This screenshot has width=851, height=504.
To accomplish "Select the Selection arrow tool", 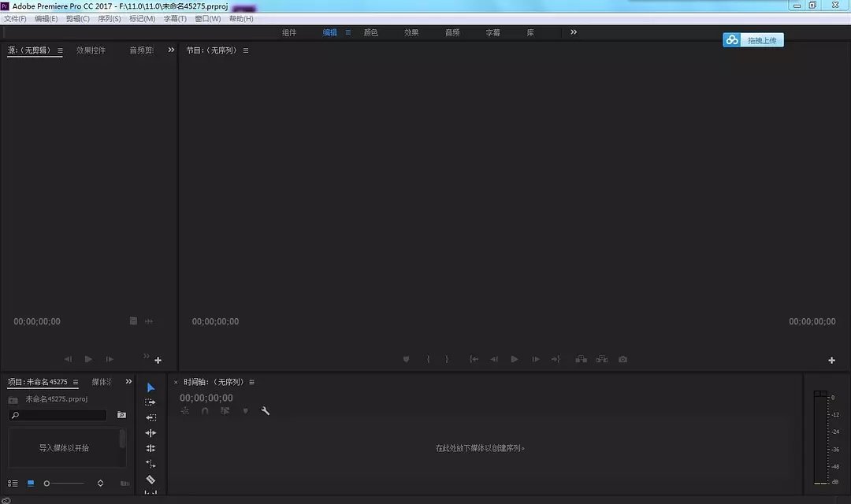I will click(151, 387).
